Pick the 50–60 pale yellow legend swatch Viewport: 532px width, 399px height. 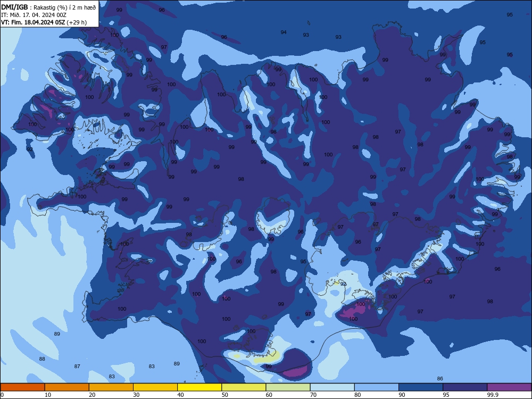tap(244, 387)
